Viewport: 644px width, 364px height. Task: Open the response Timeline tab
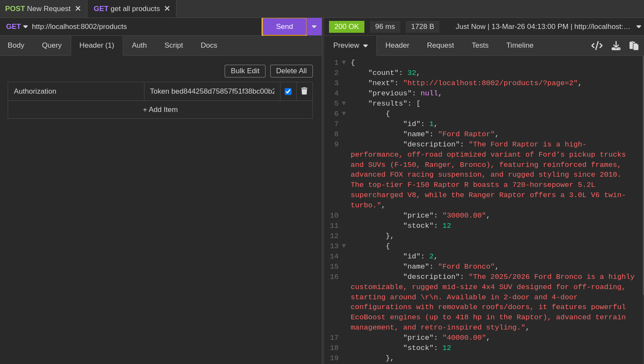tap(520, 46)
